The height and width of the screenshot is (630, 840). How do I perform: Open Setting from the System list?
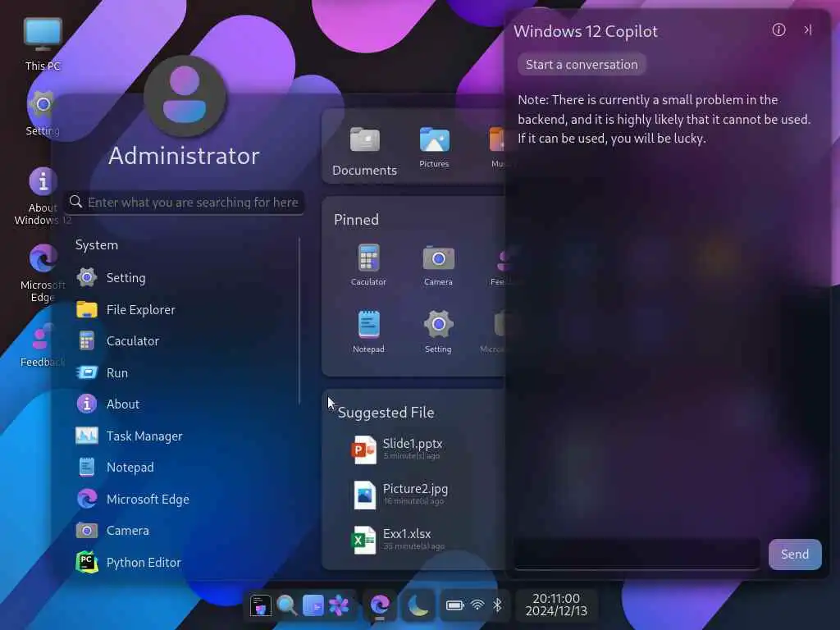[111, 277]
